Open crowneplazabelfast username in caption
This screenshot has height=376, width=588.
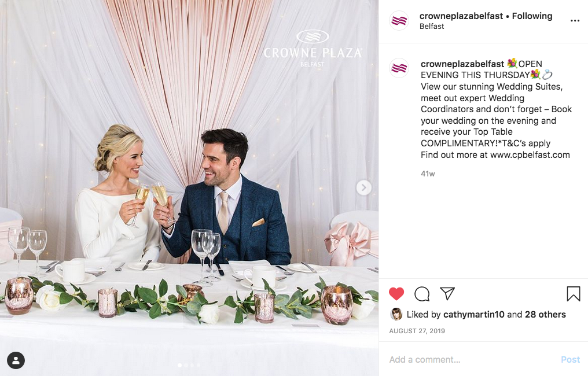(462, 64)
